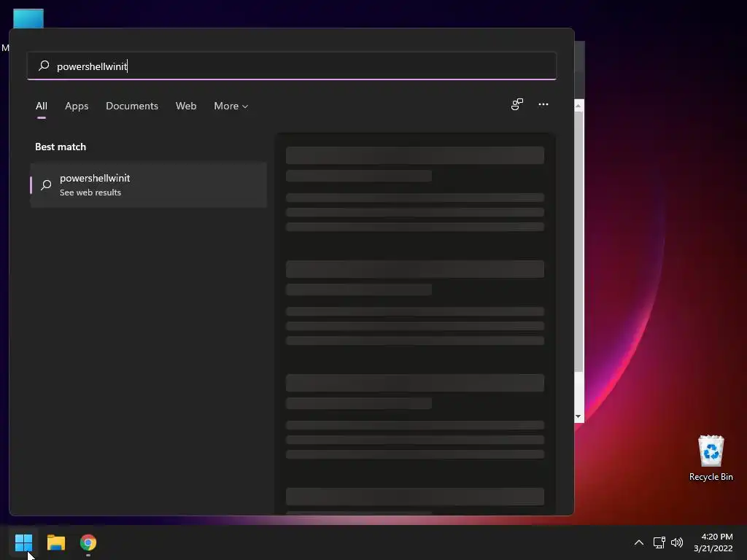Switch to the Apps filter tab

point(77,106)
